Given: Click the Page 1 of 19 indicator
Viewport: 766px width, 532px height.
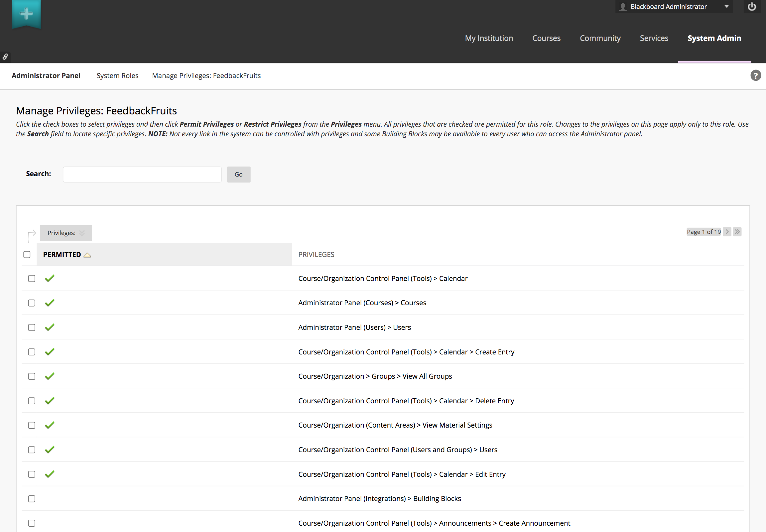Looking at the screenshot, I should [x=704, y=232].
